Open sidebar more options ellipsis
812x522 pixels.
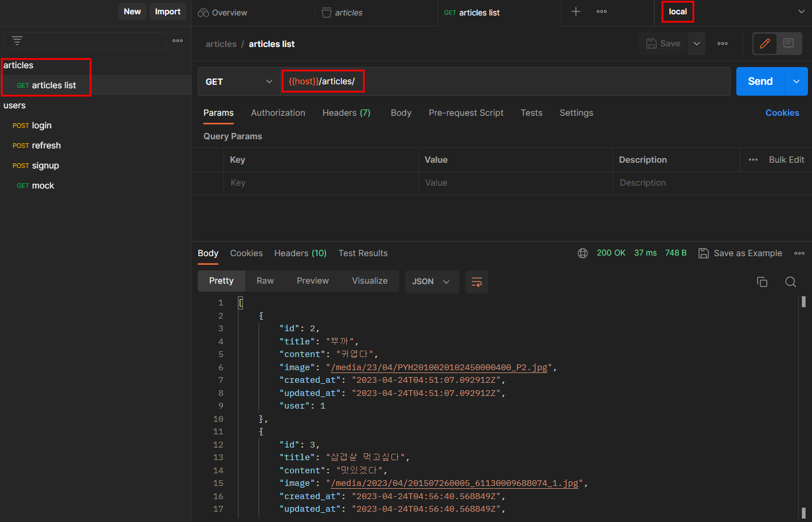pos(178,41)
